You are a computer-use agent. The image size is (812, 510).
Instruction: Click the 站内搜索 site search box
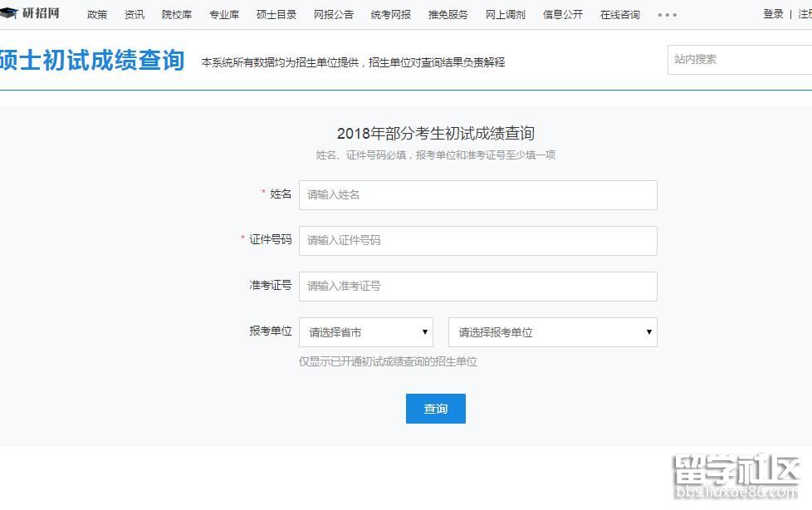[x=737, y=59]
